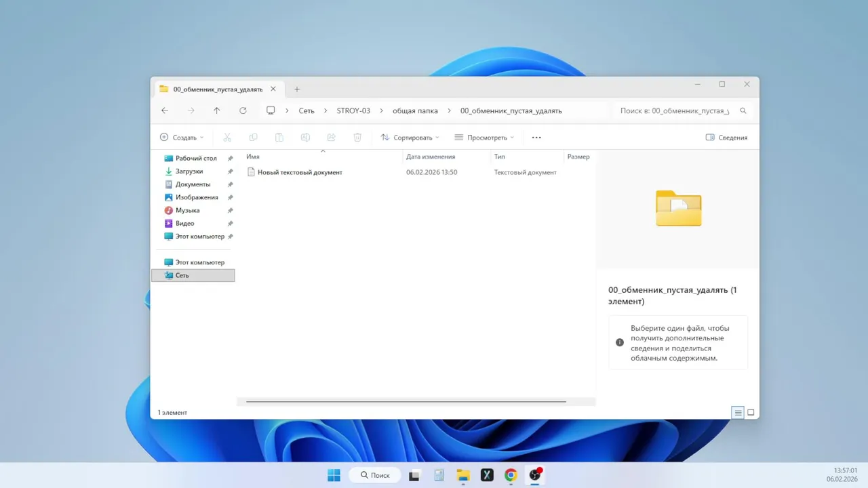Click the Delete trash icon
Screen dimensions: 868x488
pyautogui.click(x=357, y=138)
